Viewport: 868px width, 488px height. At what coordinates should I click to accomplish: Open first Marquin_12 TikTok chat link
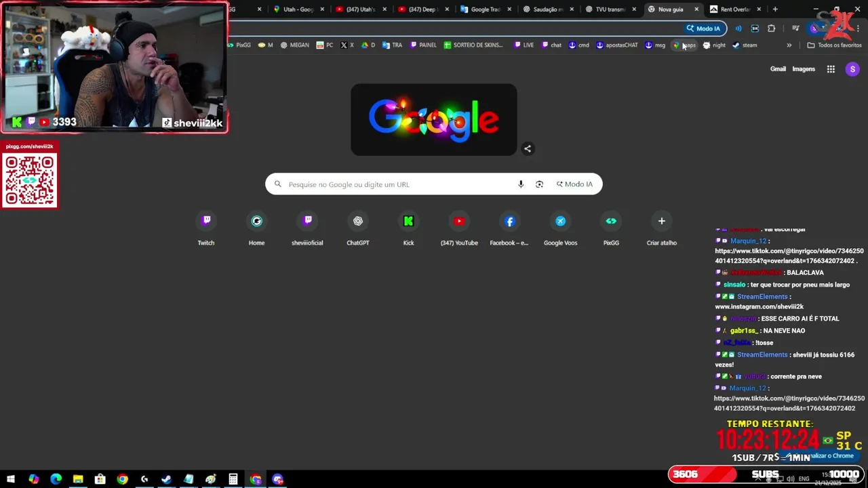[x=789, y=256]
